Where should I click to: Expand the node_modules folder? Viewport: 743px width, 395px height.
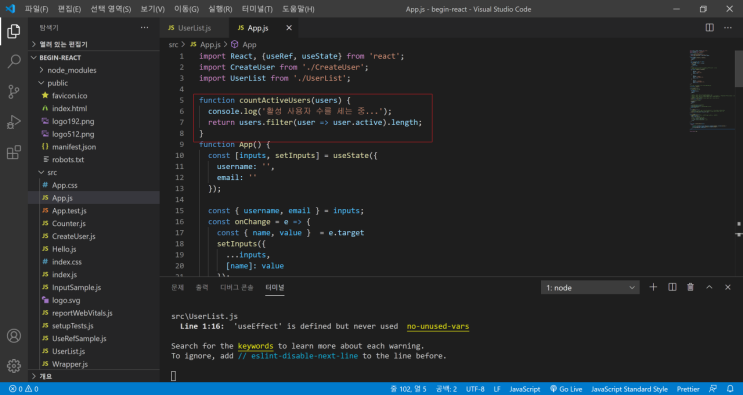tap(72, 70)
